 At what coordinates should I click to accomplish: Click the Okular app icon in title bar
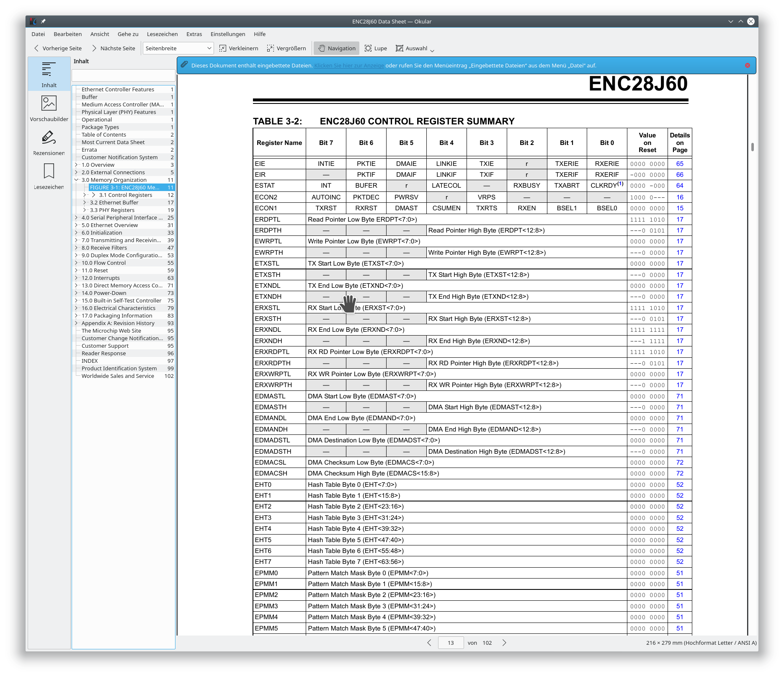tap(34, 21)
